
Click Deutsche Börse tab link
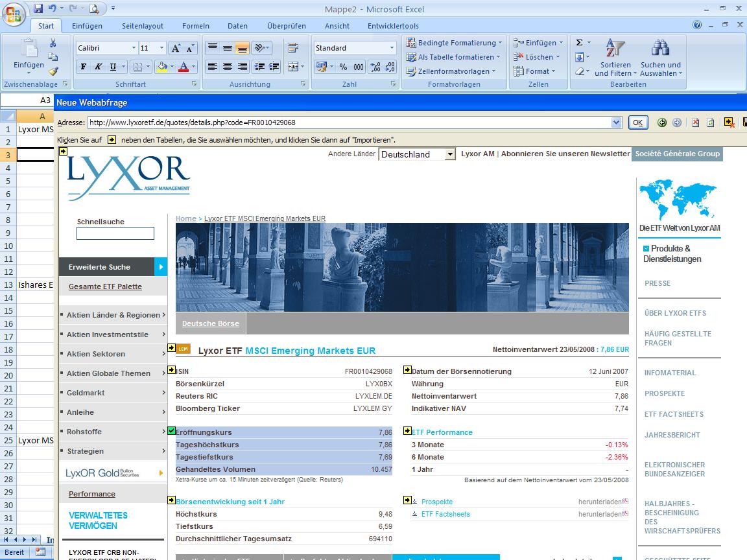pos(211,323)
